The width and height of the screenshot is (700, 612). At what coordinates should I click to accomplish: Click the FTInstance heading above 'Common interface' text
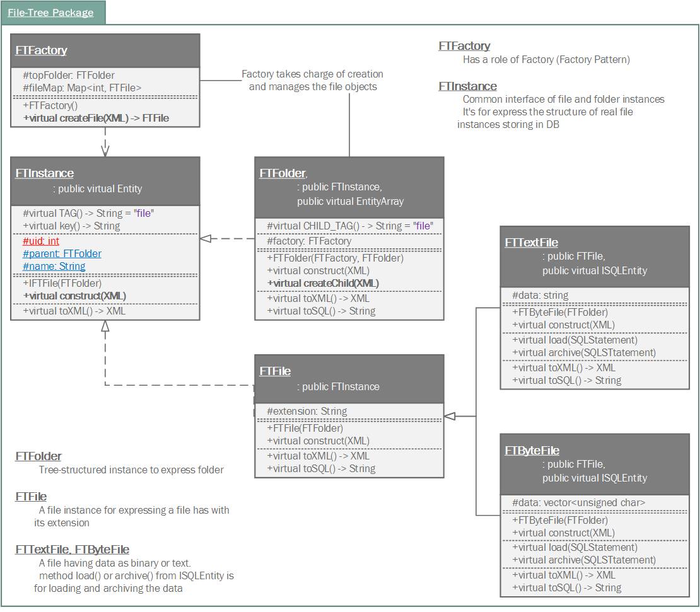coord(467,86)
